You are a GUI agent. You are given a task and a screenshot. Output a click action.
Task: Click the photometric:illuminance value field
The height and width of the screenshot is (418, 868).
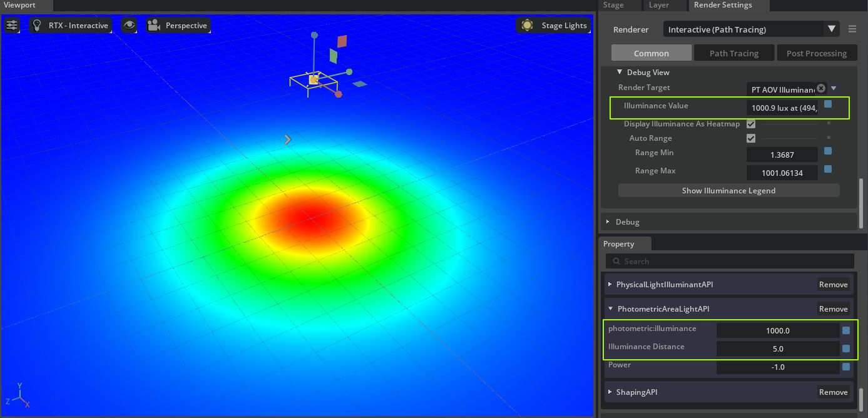(x=778, y=331)
